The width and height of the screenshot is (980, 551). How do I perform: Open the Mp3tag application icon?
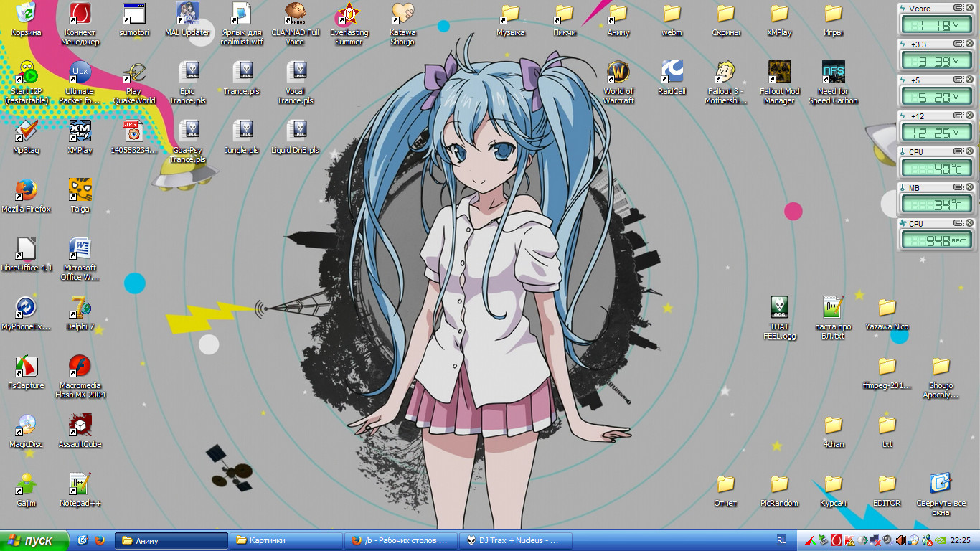point(26,137)
